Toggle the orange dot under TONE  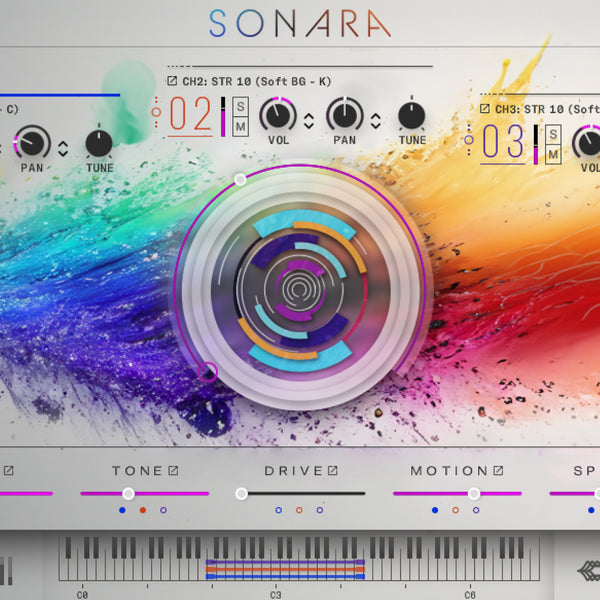point(143,510)
